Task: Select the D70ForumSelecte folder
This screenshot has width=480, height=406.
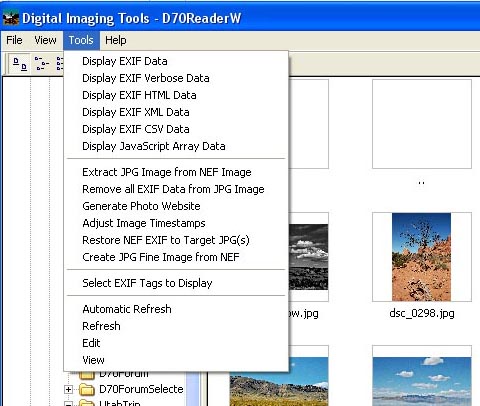Action: pos(141,389)
